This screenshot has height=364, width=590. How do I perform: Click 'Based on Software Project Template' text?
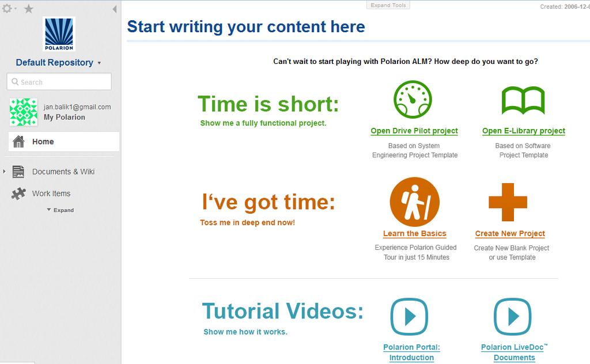click(x=523, y=150)
